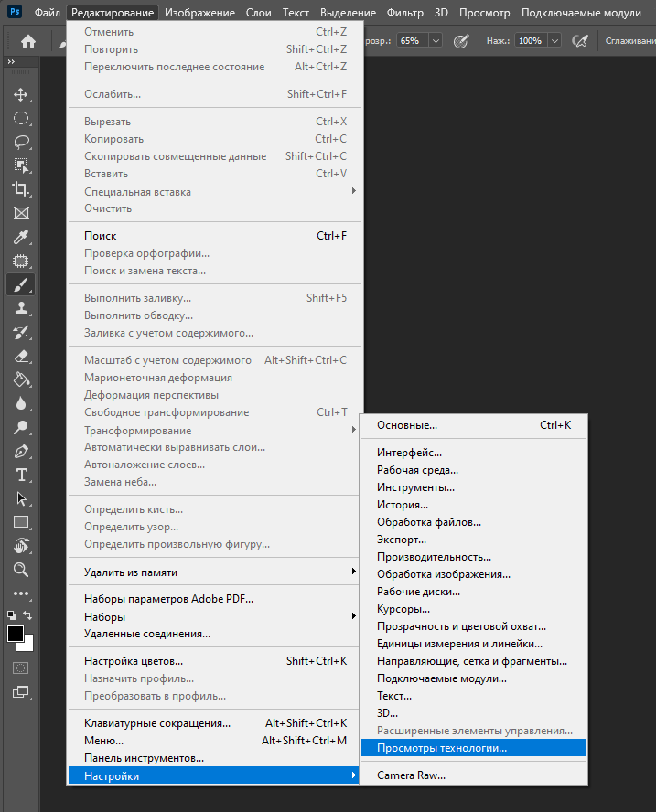
Task: Swap foreground and background colors
Action: pyautogui.click(x=28, y=615)
